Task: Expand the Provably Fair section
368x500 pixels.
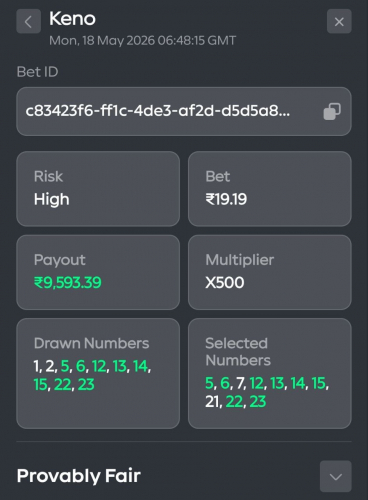Action: coord(336,476)
